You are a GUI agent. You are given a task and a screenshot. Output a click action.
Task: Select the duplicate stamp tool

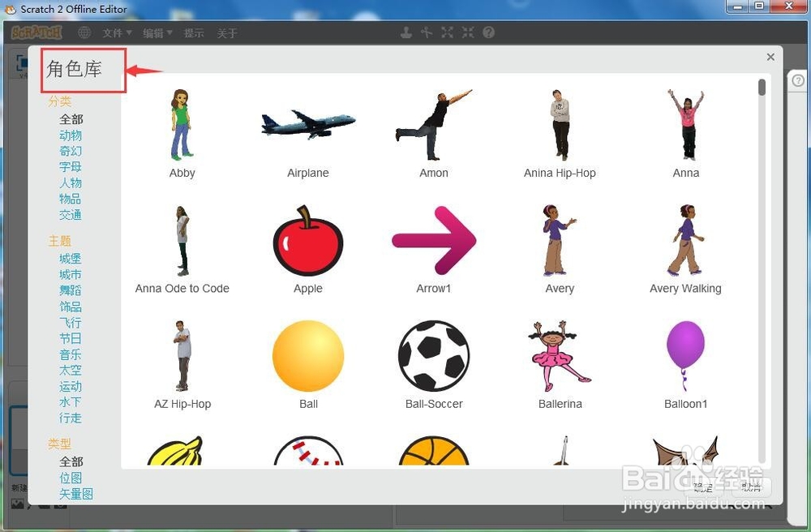[406, 32]
